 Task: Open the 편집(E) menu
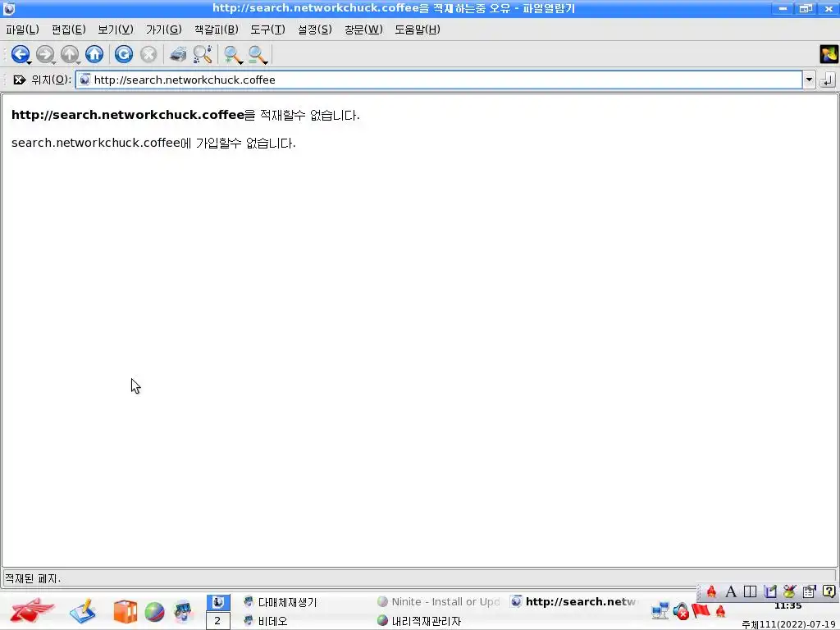(x=69, y=30)
